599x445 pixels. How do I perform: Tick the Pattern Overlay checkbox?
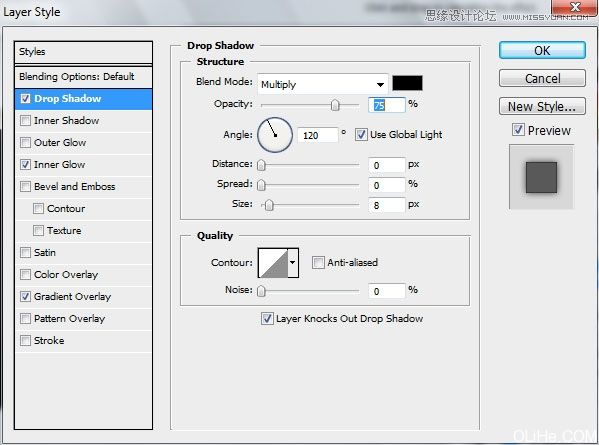(x=25, y=319)
